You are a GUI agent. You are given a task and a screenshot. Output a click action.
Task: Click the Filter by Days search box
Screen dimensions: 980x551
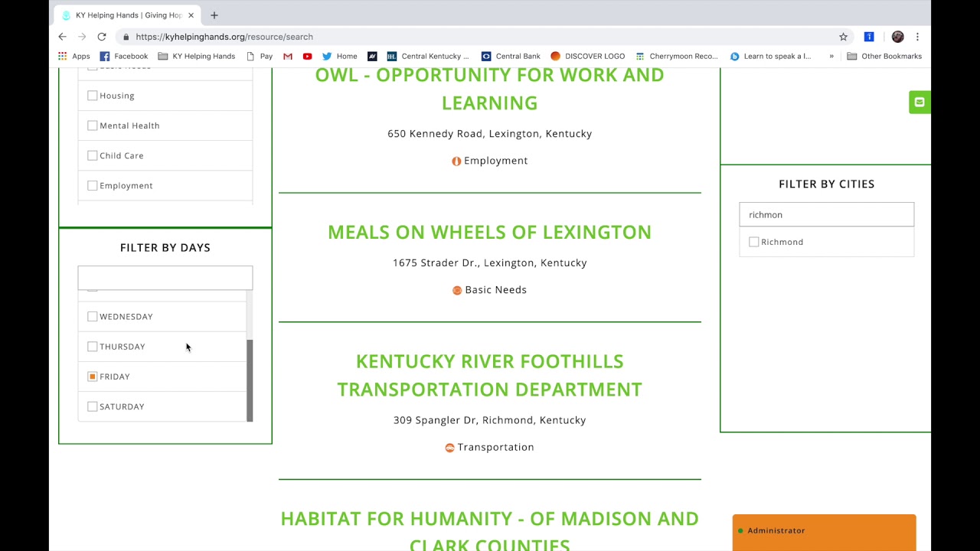click(x=165, y=278)
